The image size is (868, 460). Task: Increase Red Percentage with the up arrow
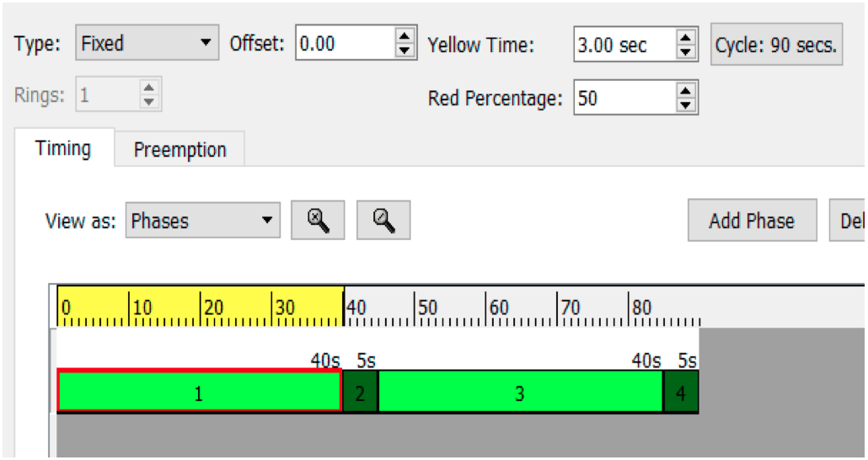click(x=685, y=91)
